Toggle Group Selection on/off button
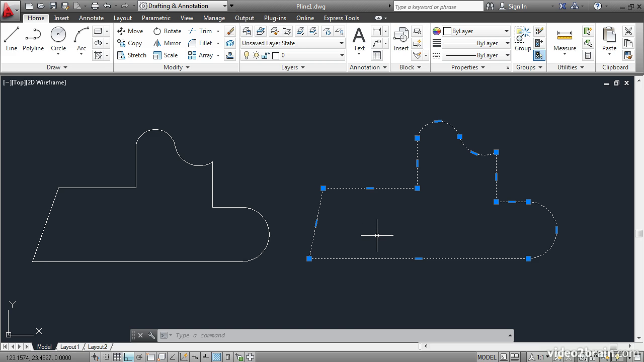This screenshot has width=644, height=362. tap(539, 55)
